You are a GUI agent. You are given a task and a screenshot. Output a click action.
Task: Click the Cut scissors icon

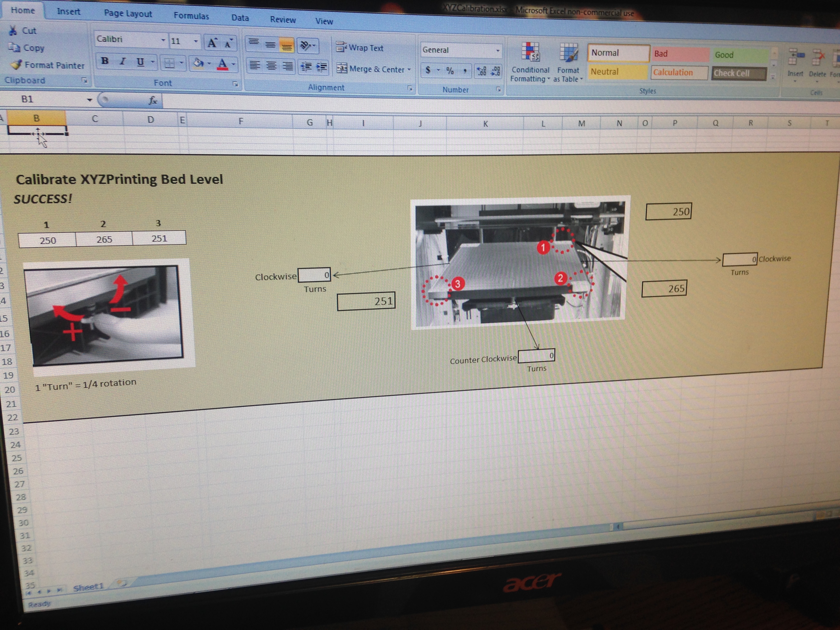pos(13,30)
